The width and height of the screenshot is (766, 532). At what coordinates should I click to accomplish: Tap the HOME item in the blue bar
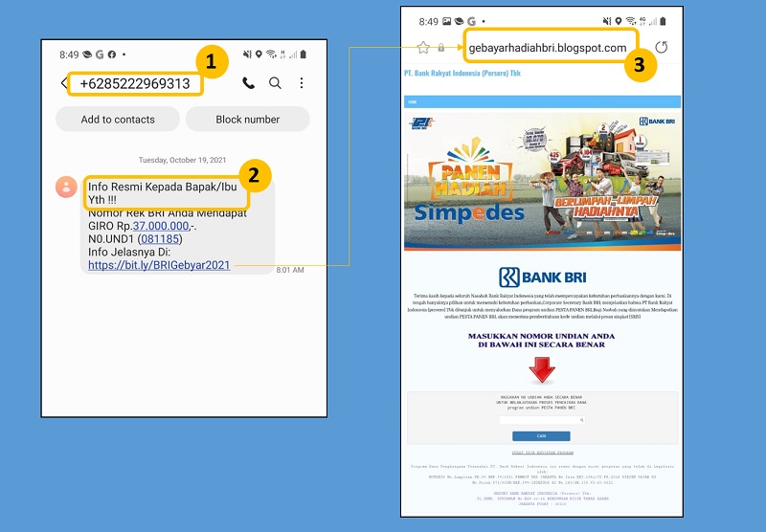click(x=413, y=102)
